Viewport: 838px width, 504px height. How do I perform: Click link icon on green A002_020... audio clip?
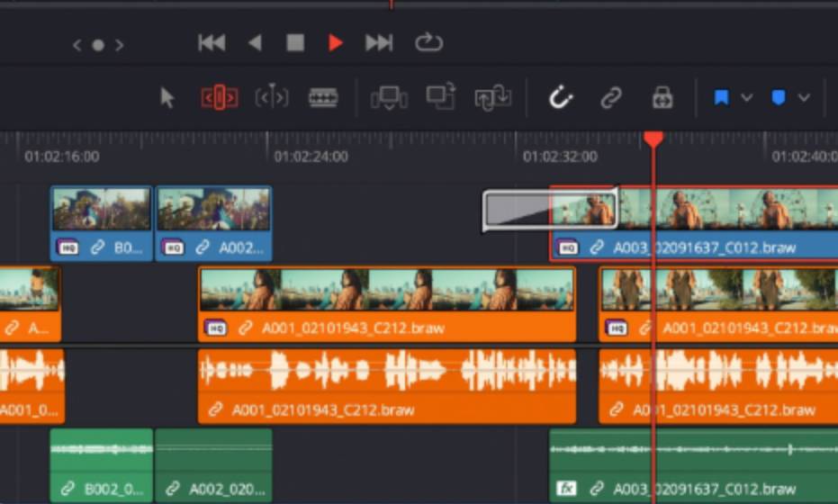[x=172, y=489]
